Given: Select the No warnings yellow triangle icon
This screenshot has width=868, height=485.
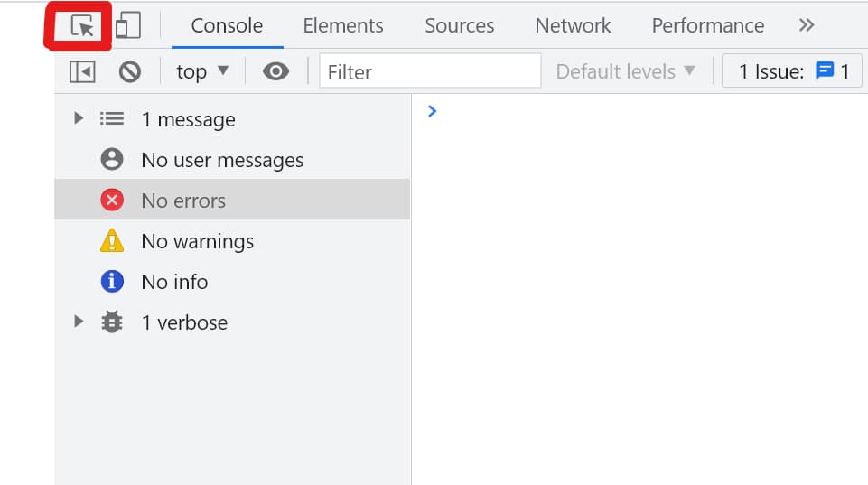Looking at the screenshot, I should coord(112,241).
